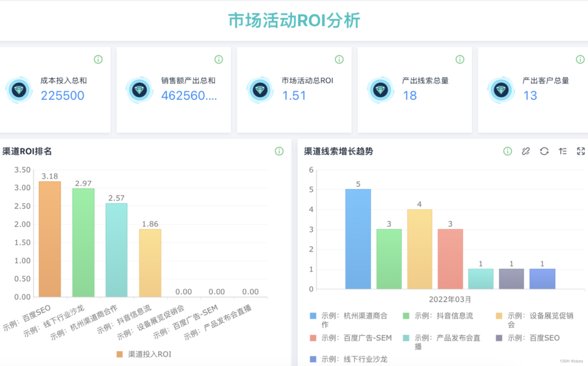Click the 市场活动ROI分析 dashboard title
This screenshot has width=588, height=366.
[294, 21]
